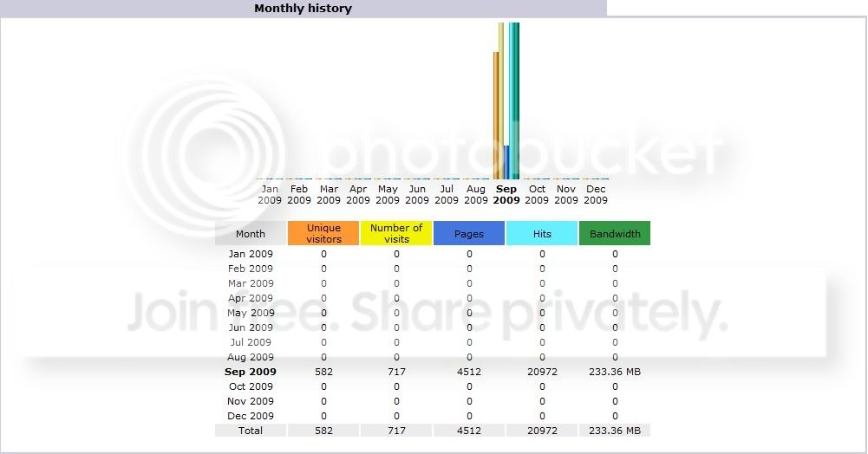Click the Unique visitors orange header
This screenshot has height=454, width=868.
coord(323,233)
